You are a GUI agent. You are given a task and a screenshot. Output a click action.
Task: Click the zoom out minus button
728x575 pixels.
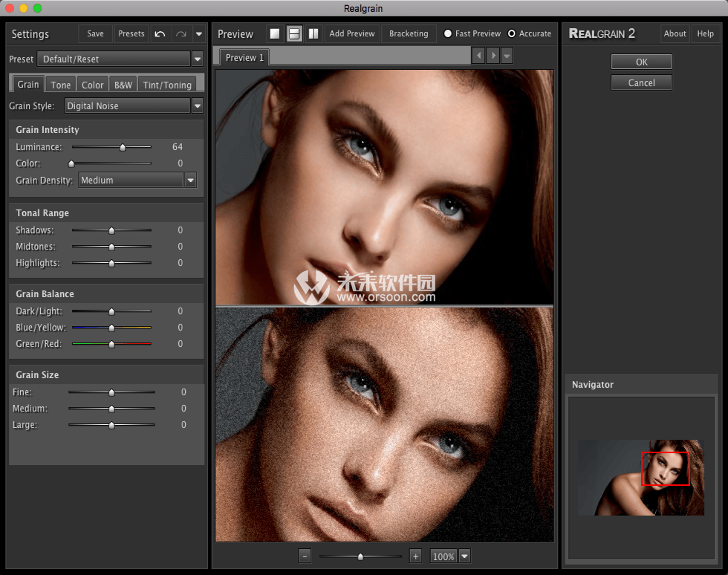[305, 556]
